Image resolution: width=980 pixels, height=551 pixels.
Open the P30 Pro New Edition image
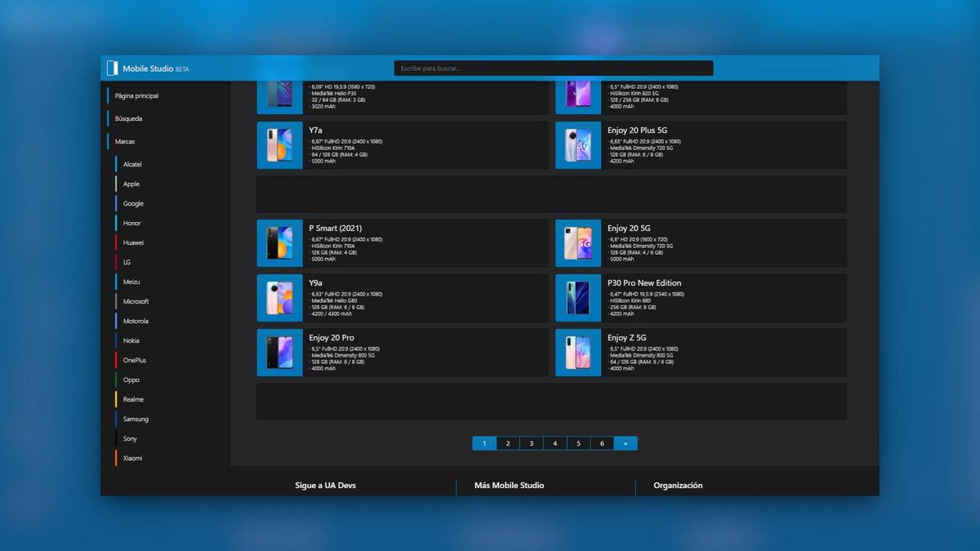click(x=578, y=298)
